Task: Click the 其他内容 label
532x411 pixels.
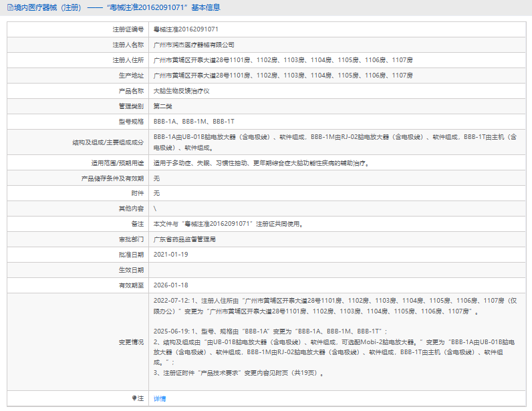Action: [131, 209]
